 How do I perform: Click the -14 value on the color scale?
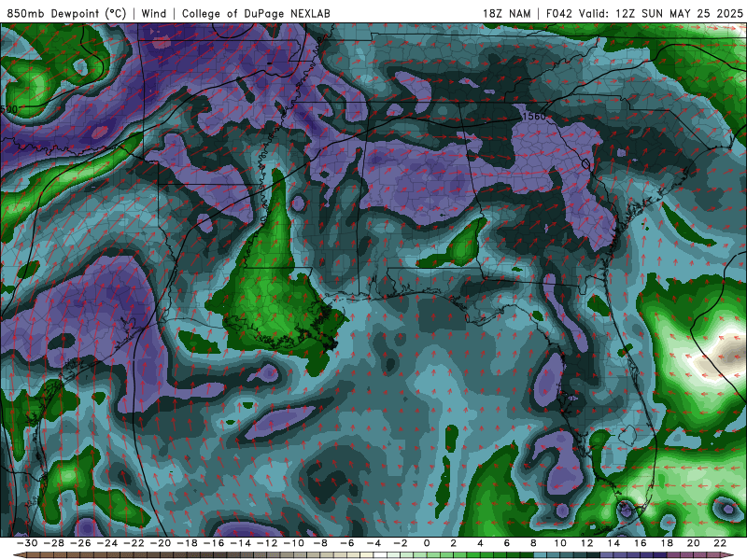(x=240, y=543)
